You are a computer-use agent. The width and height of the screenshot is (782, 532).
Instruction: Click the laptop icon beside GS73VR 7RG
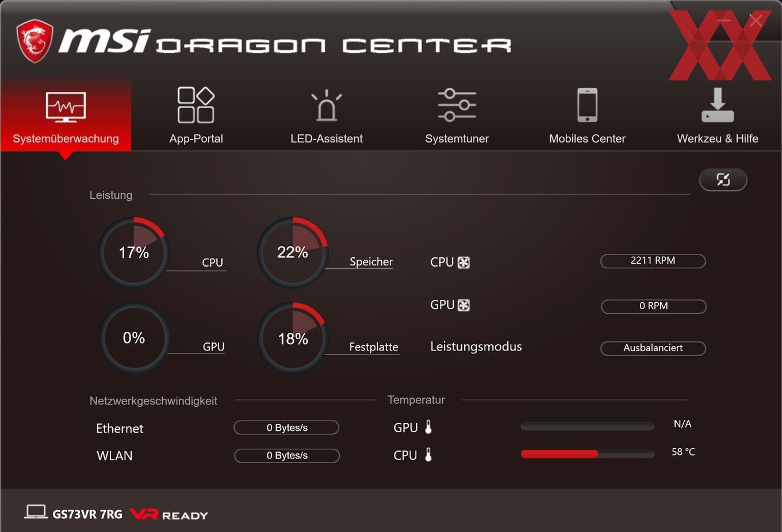tap(36, 512)
